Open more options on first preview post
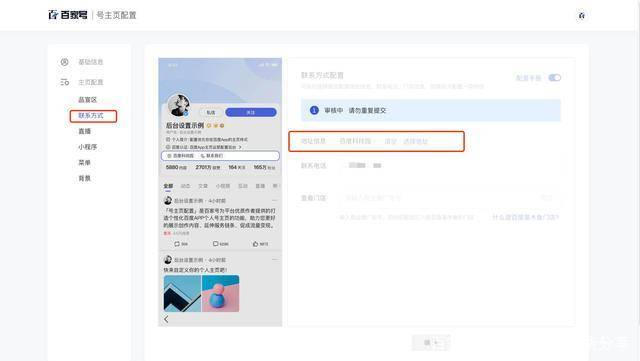This screenshot has height=361, width=640. 274,201
